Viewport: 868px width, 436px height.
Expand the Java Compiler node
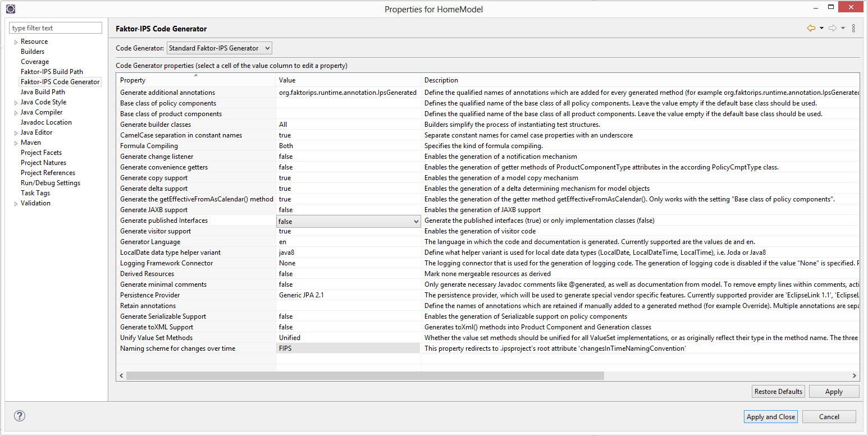click(x=16, y=113)
